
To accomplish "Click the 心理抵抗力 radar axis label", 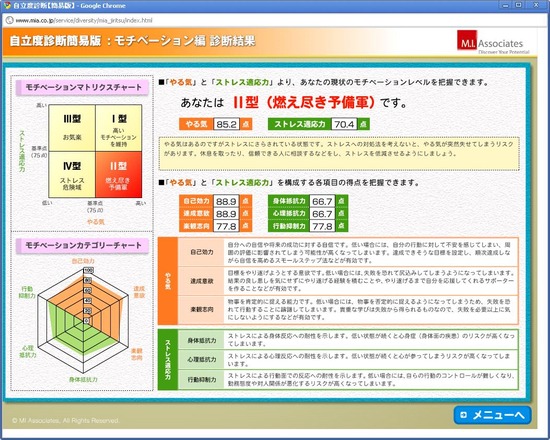I will coord(28,351).
